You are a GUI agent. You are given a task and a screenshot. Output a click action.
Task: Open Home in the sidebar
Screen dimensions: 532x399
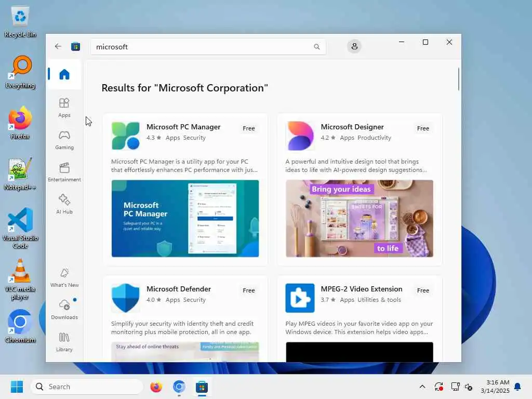tap(64, 74)
